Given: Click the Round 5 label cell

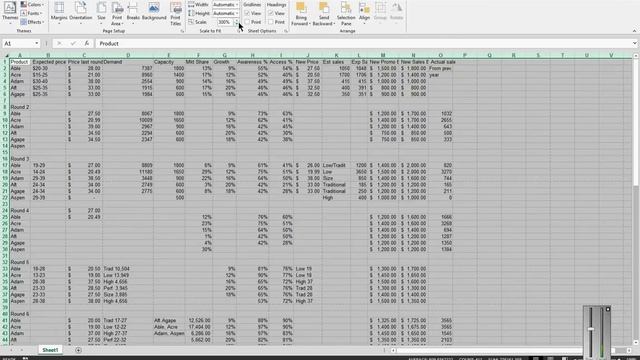Looking at the screenshot, I should 20,262.
